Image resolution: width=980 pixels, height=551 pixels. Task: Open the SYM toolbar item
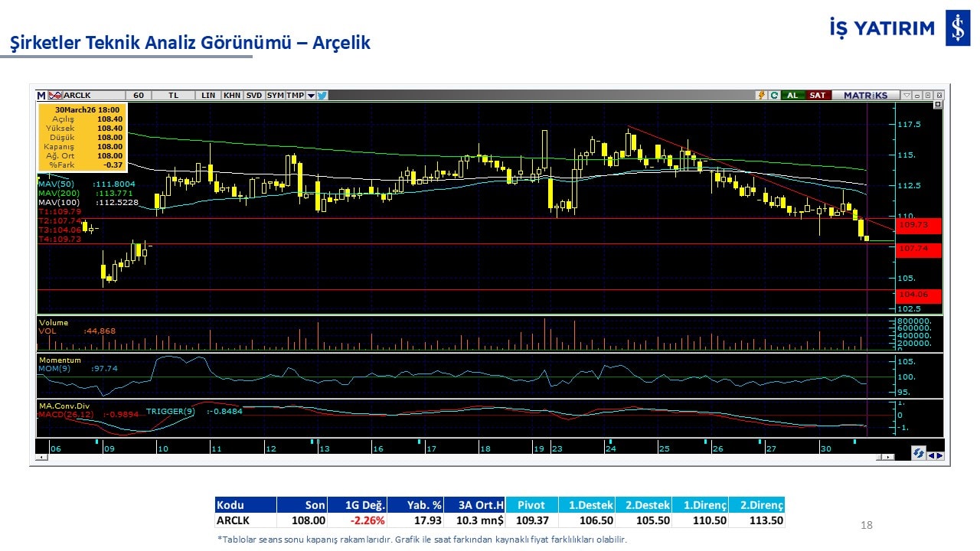pyautogui.click(x=276, y=96)
